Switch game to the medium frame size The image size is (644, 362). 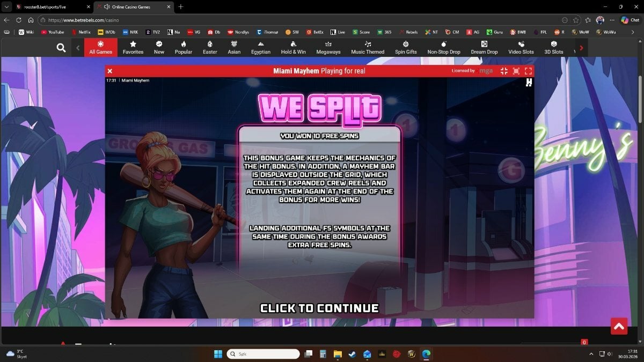(516, 71)
